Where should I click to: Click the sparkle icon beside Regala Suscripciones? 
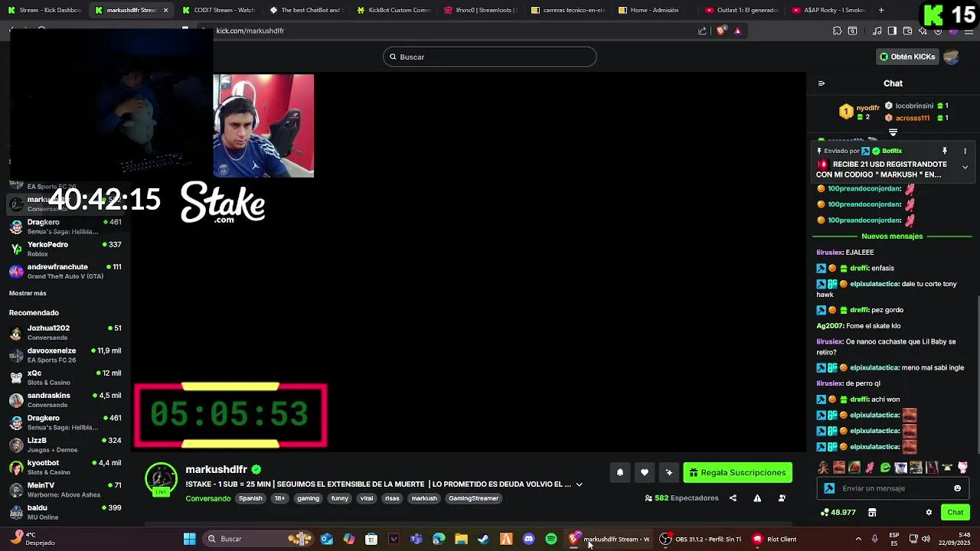pyautogui.click(x=669, y=473)
